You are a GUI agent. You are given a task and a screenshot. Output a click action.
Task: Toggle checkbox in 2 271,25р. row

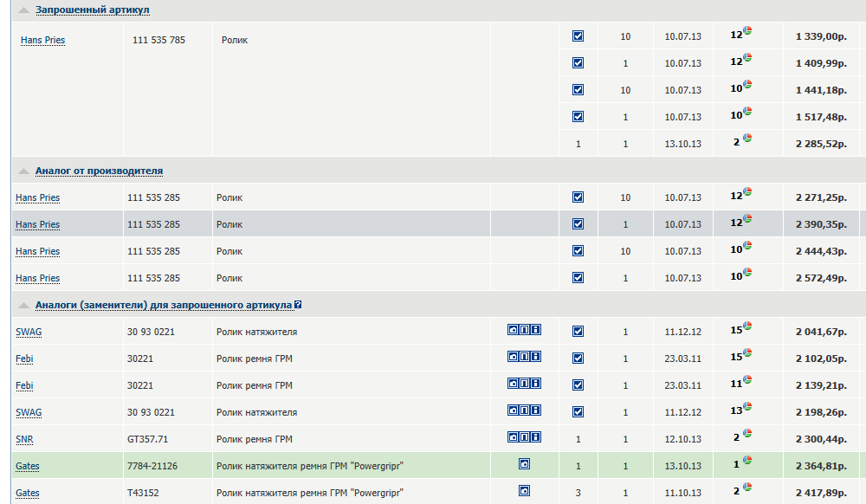pos(578,197)
